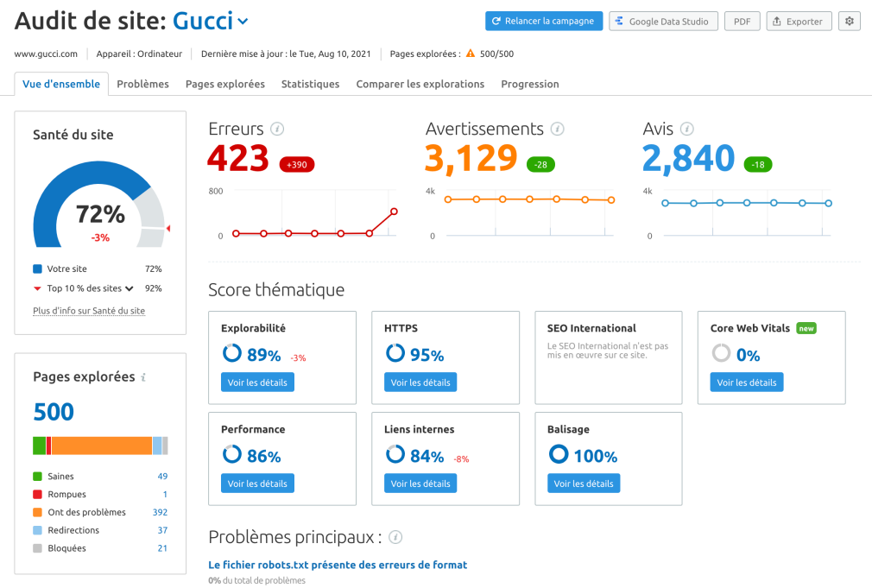Click the HTTPS progress ring icon
This screenshot has width=872, height=588.
(x=395, y=352)
